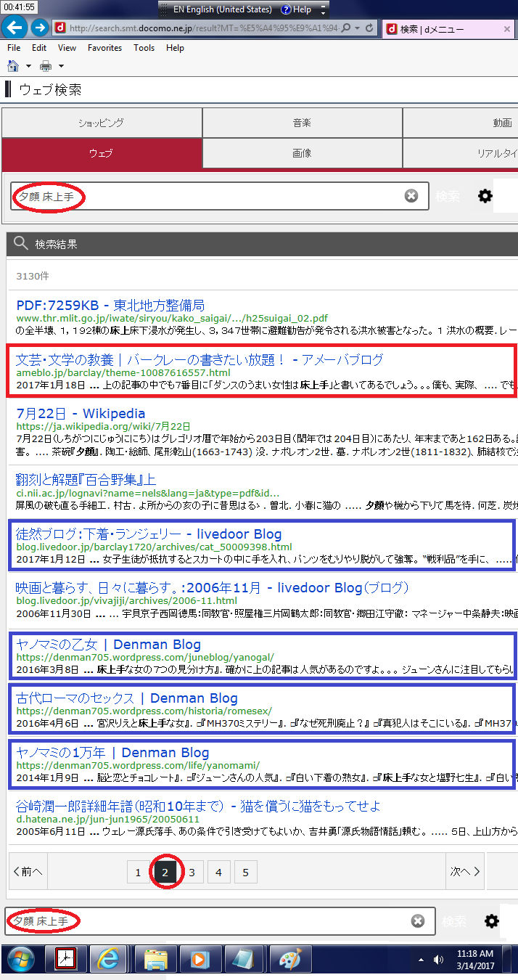Open ヤノマミの乙女 Denman Blog result
This screenshot has height=980, width=518.
click(x=109, y=644)
